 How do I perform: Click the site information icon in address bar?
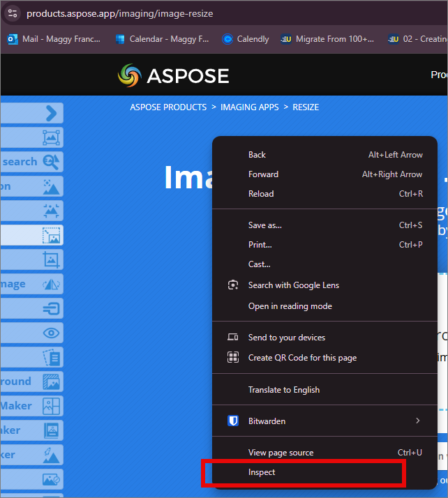pyautogui.click(x=13, y=13)
